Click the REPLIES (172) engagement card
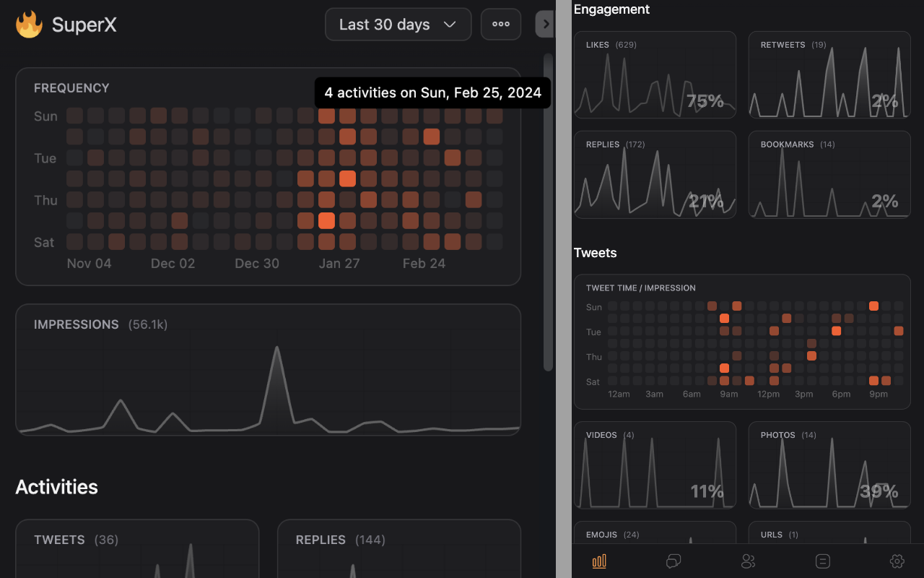 pos(655,174)
